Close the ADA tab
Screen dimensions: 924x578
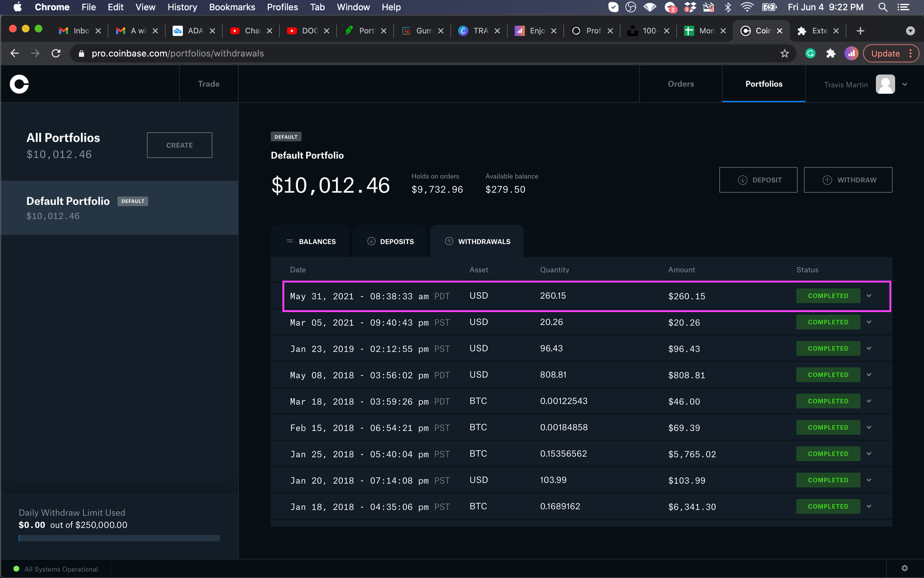coord(212,31)
